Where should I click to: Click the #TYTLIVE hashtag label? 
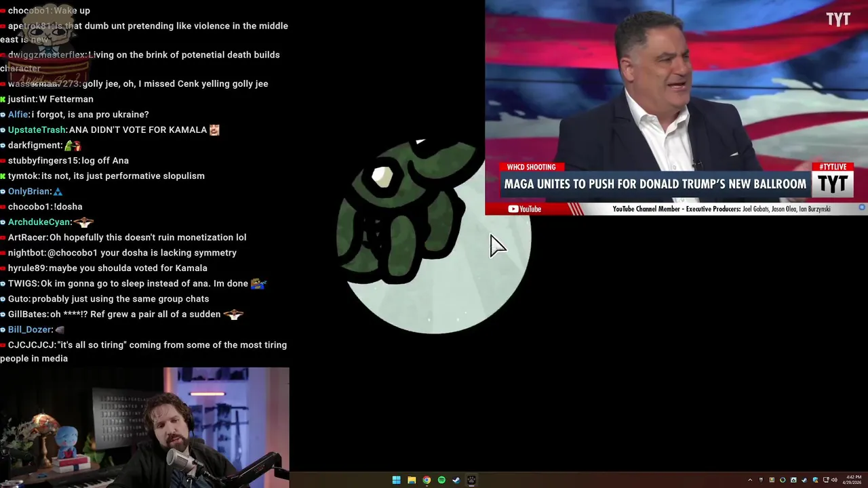(x=833, y=167)
